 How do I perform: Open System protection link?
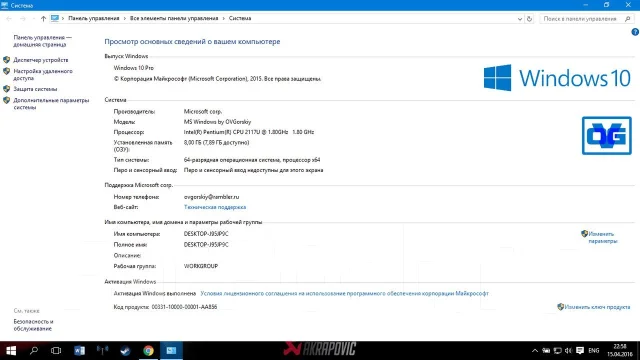[x=35, y=89]
